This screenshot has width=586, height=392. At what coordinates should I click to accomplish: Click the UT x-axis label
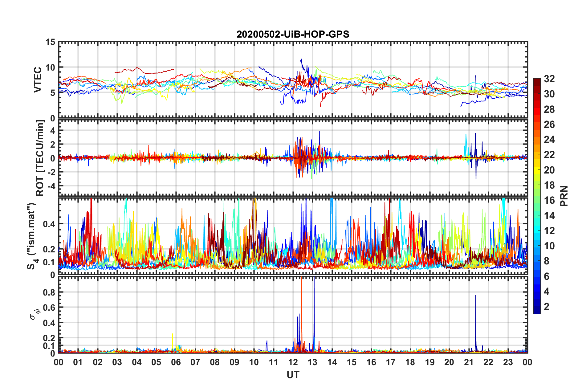point(293,375)
